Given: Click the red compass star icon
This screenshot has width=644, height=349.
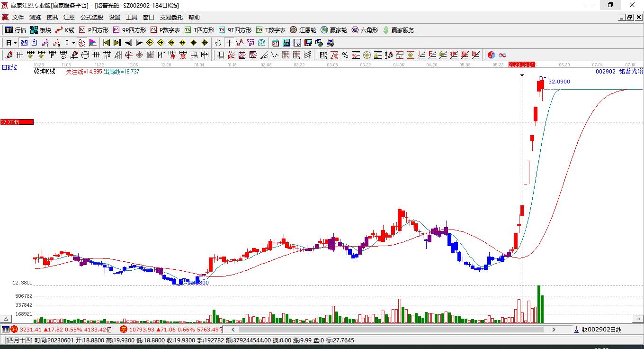Looking at the screenshot, I should click(x=139, y=55).
